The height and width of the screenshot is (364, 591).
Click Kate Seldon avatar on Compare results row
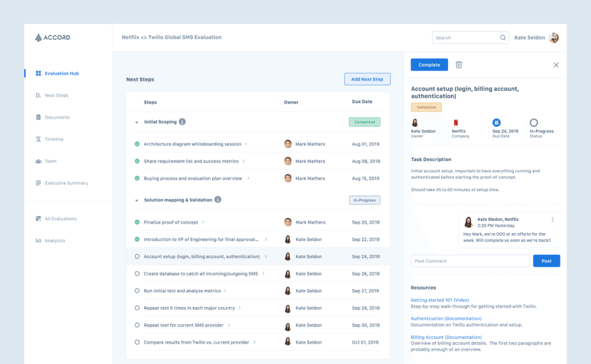point(288,342)
